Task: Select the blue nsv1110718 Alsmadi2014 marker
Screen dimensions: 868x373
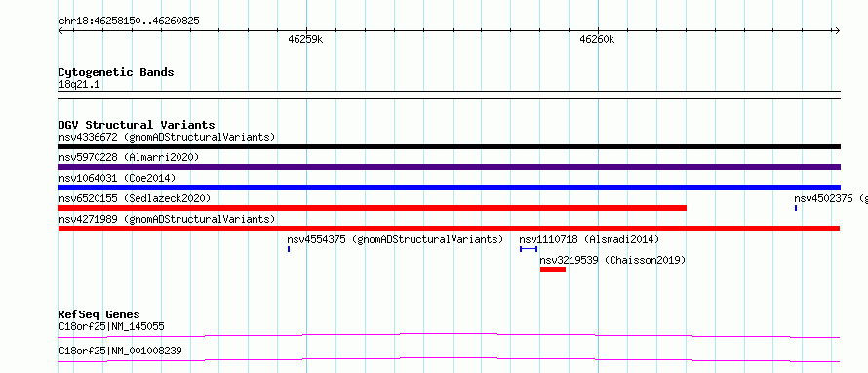Action: click(529, 249)
